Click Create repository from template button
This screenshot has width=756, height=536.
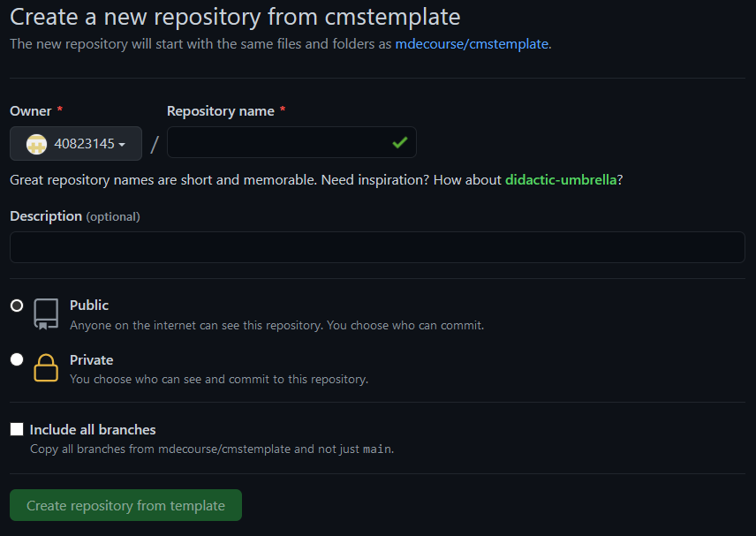click(x=125, y=505)
